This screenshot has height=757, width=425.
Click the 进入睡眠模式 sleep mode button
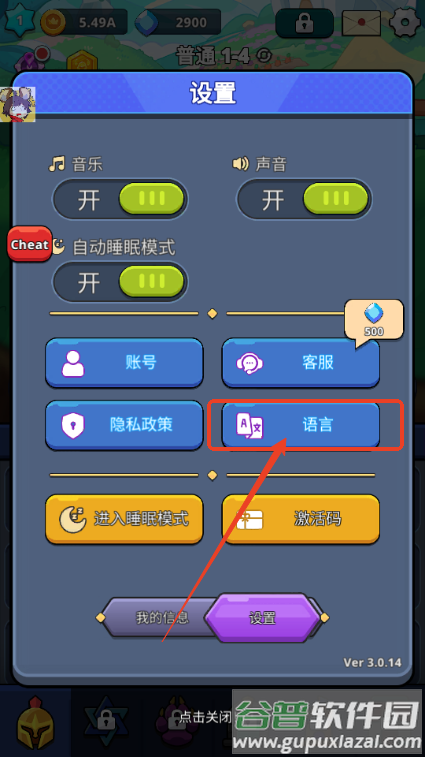tap(124, 519)
